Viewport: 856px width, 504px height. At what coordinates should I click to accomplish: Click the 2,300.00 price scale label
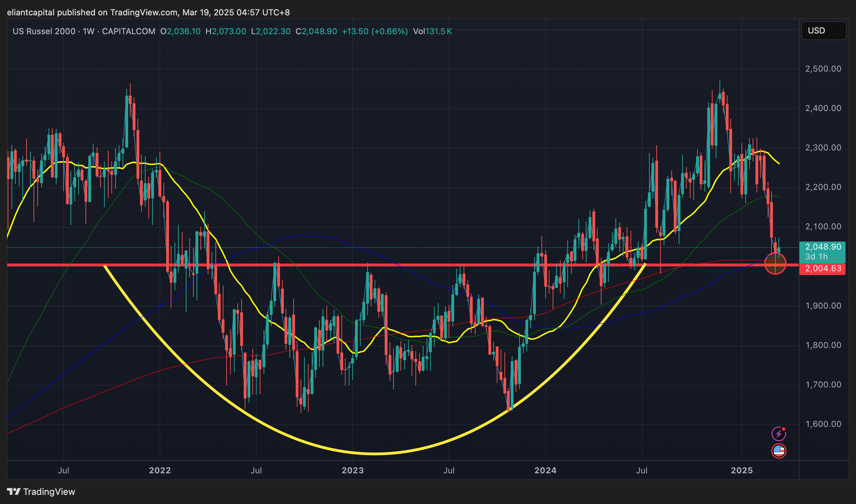(823, 148)
